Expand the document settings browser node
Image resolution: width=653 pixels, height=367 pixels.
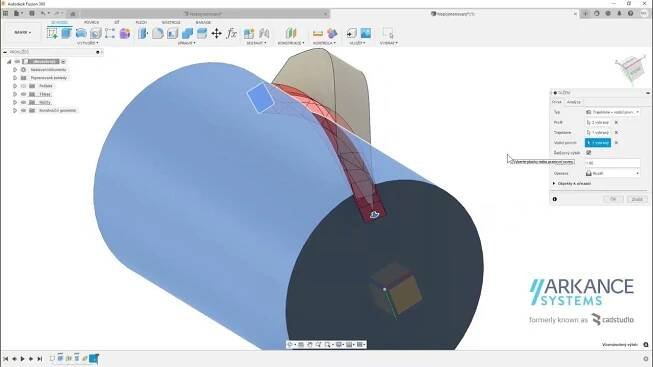click(x=15, y=70)
